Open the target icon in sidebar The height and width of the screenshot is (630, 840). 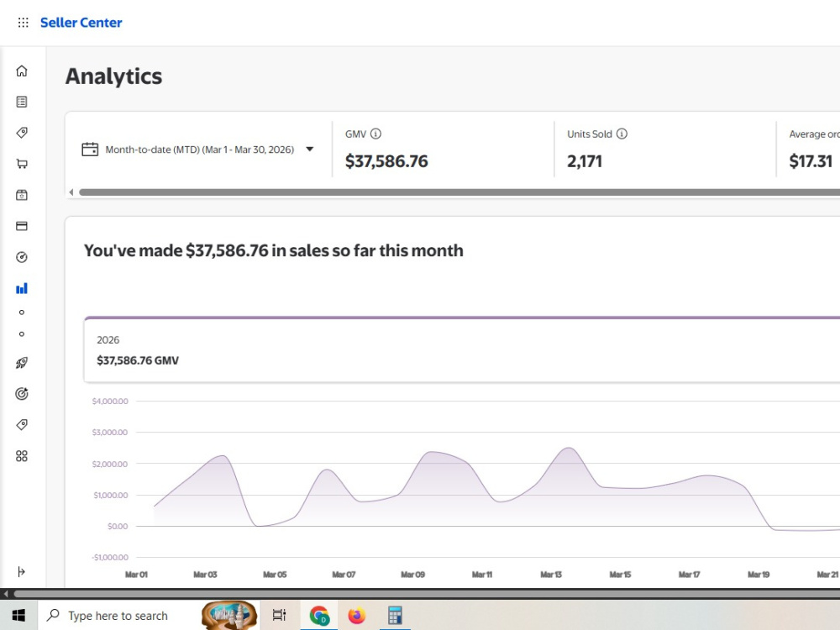pyautogui.click(x=22, y=394)
